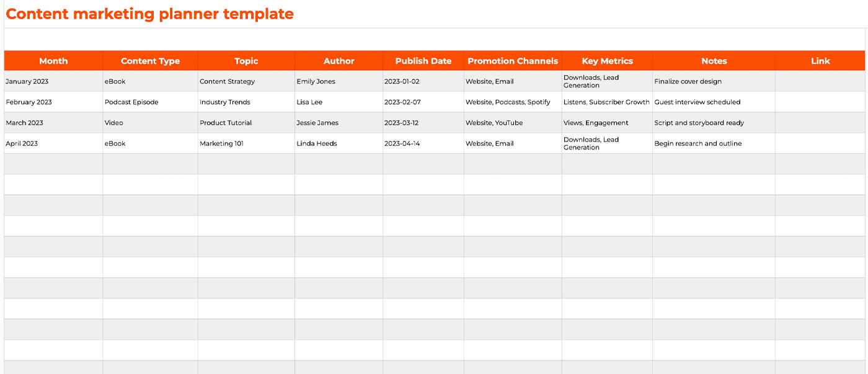This screenshot has width=868, height=374.
Task: Select the 'January 2023' cell
Action: pos(53,81)
